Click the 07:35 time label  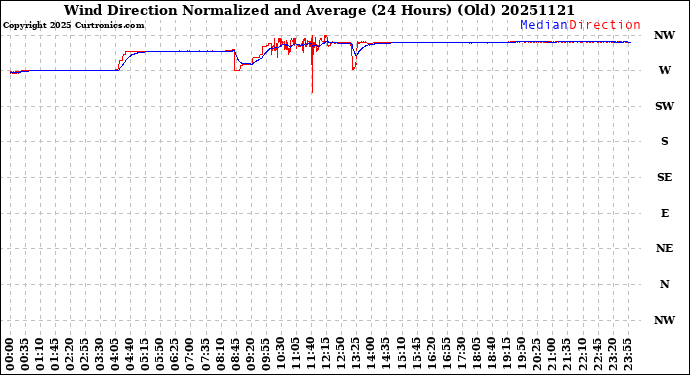pyautogui.click(x=205, y=355)
